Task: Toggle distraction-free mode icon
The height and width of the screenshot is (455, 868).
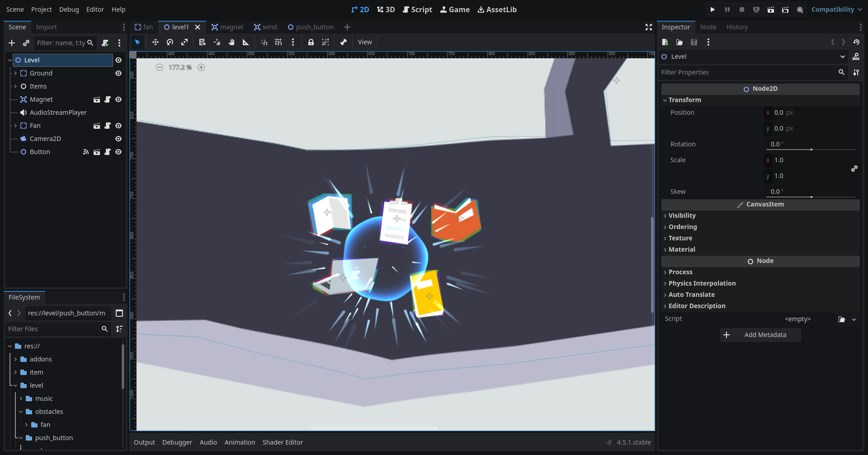Action: point(649,27)
